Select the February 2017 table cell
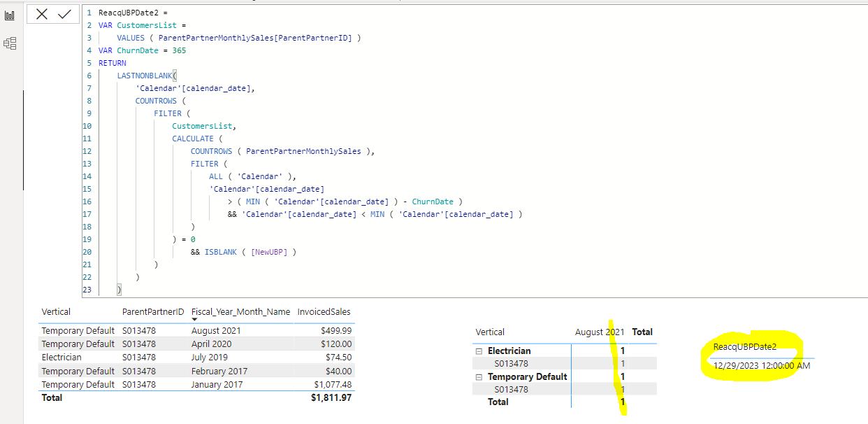Image resolution: width=868 pixels, height=424 pixels. 219,371
